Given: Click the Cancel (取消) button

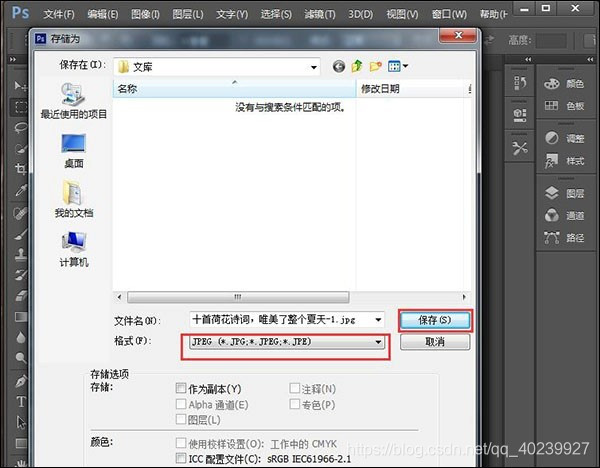Looking at the screenshot, I should click(x=435, y=342).
